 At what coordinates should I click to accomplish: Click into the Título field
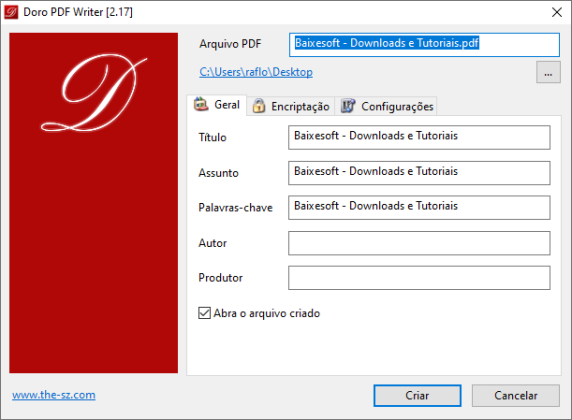419,138
